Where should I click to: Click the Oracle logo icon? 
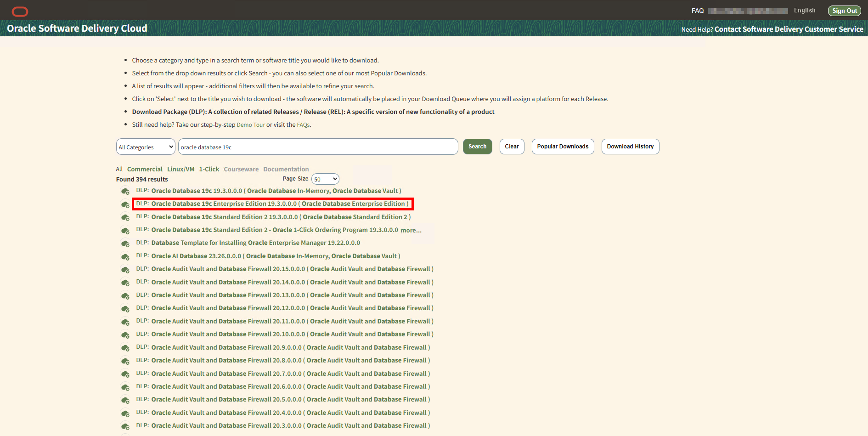click(20, 11)
